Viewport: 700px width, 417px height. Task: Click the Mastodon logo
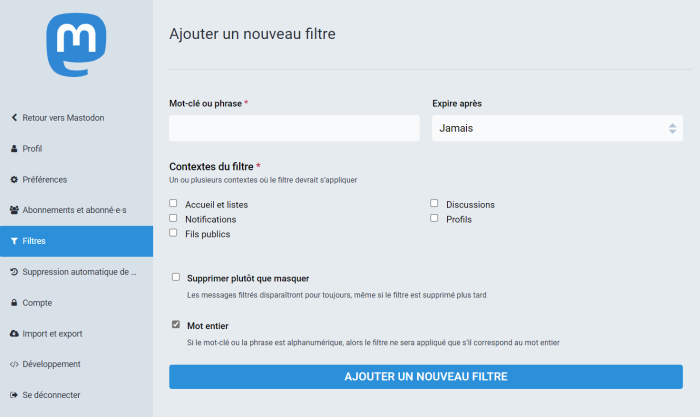[x=76, y=45]
